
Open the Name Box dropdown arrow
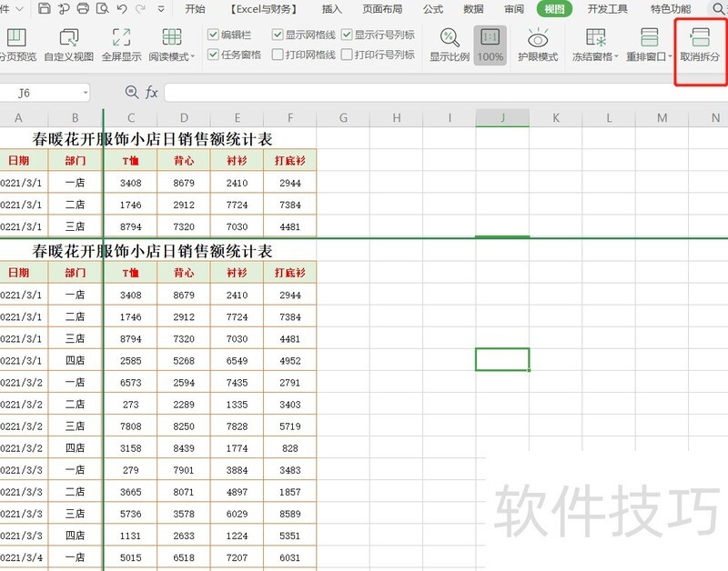tap(85, 93)
